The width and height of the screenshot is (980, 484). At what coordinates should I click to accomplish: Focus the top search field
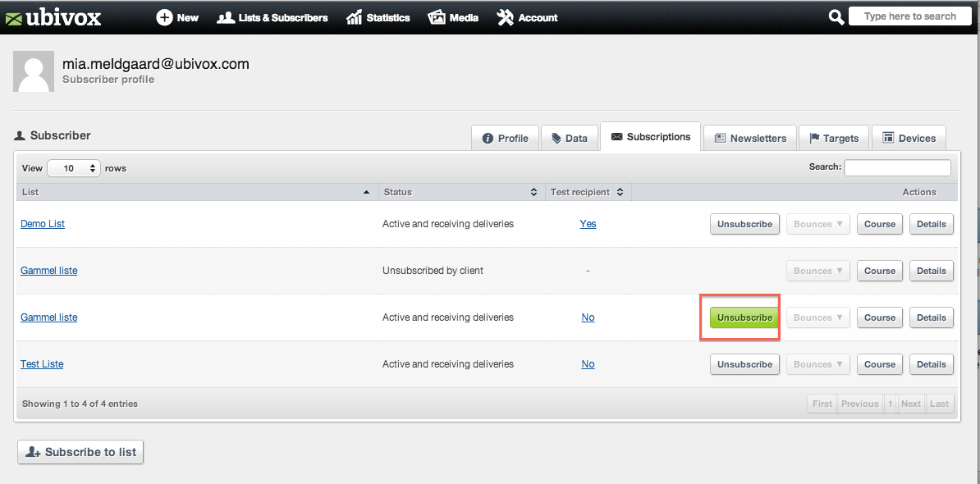click(x=910, y=16)
